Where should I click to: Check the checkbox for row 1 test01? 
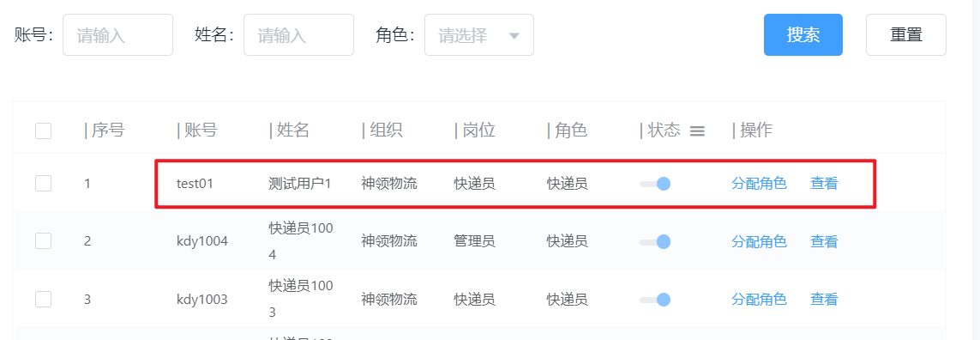click(43, 184)
